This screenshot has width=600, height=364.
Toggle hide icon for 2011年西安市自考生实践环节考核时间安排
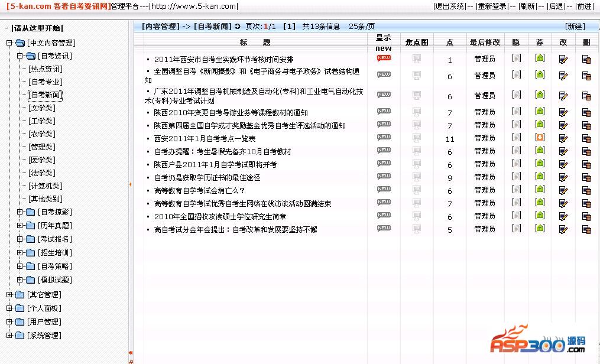click(x=517, y=58)
